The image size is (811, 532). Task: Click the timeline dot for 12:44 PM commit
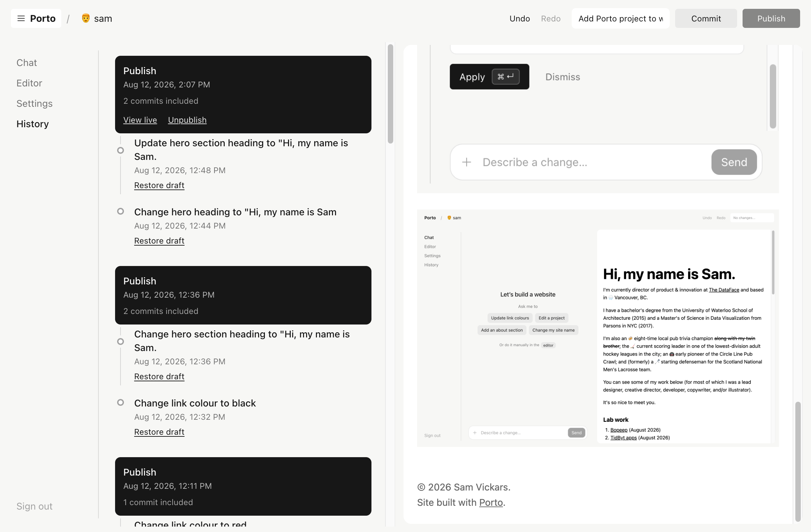point(120,211)
